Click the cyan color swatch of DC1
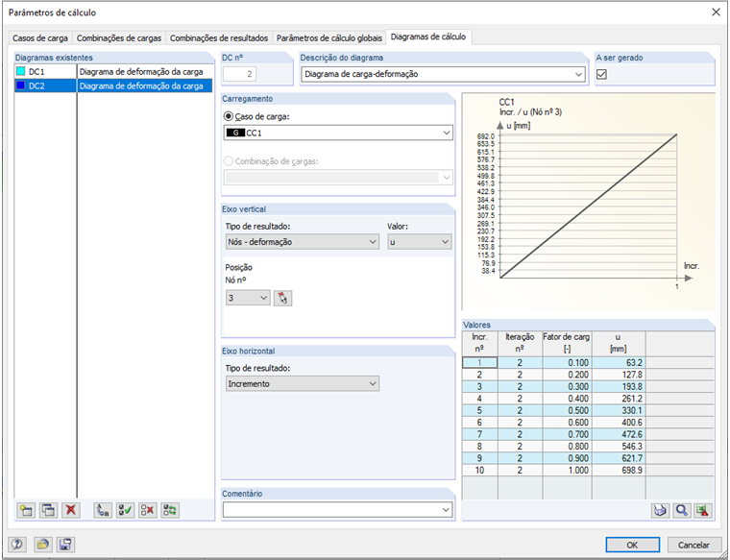 click(20, 72)
